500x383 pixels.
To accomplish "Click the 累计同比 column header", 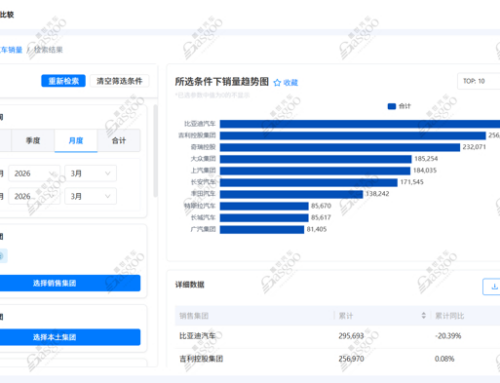I will 450,316.
